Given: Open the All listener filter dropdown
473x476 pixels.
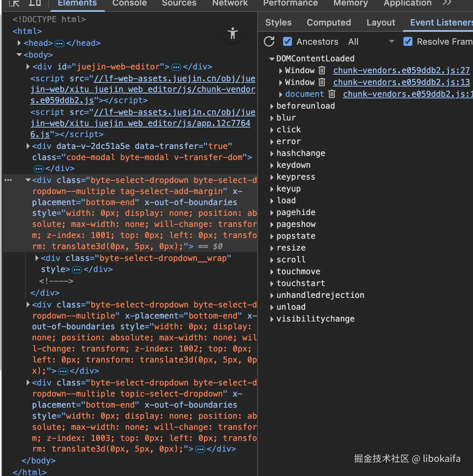Looking at the screenshot, I should coord(371,42).
